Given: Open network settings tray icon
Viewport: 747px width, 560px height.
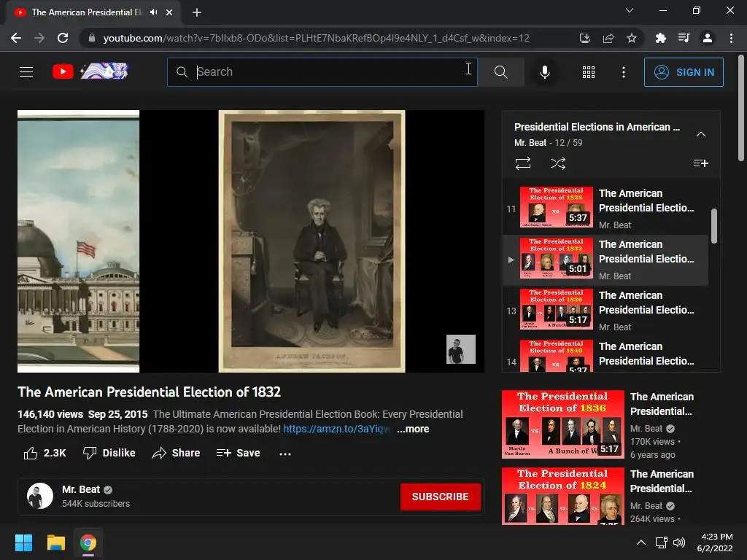Looking at the screenshot, I should click(661, 542).
